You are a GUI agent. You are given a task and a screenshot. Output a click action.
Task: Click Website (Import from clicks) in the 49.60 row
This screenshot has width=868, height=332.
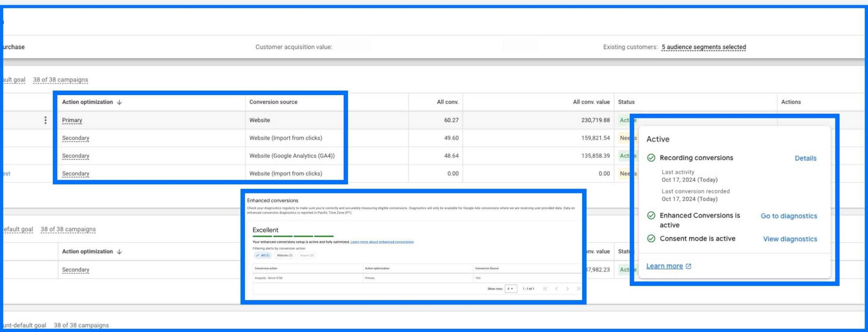point(286,138)
